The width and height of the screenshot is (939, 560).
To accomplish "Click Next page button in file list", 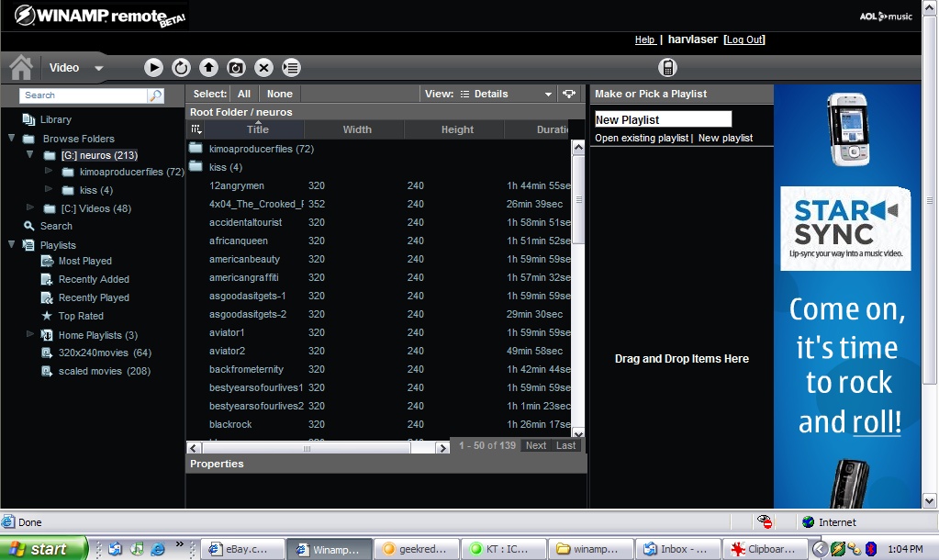I will (536, 445).
